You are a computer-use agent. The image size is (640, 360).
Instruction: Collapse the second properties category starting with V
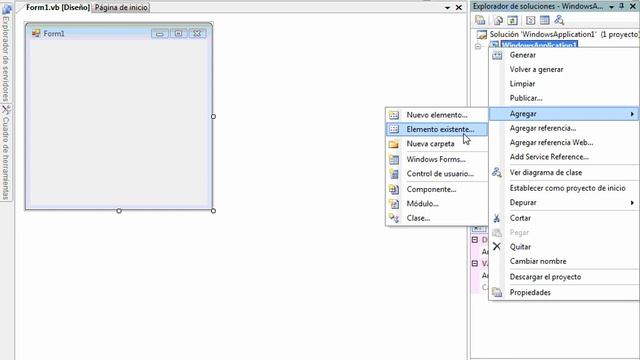[475, 263]
